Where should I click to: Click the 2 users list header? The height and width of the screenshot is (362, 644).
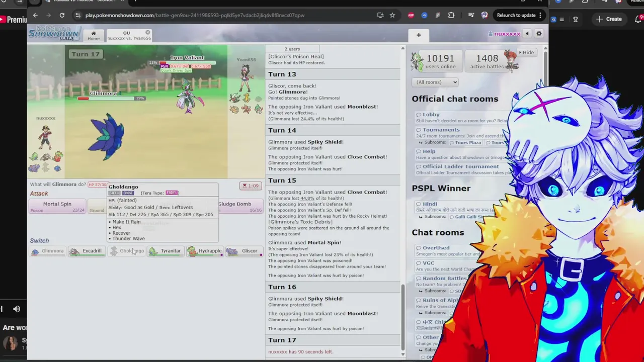pyautogui.click(x=292, y=49)
